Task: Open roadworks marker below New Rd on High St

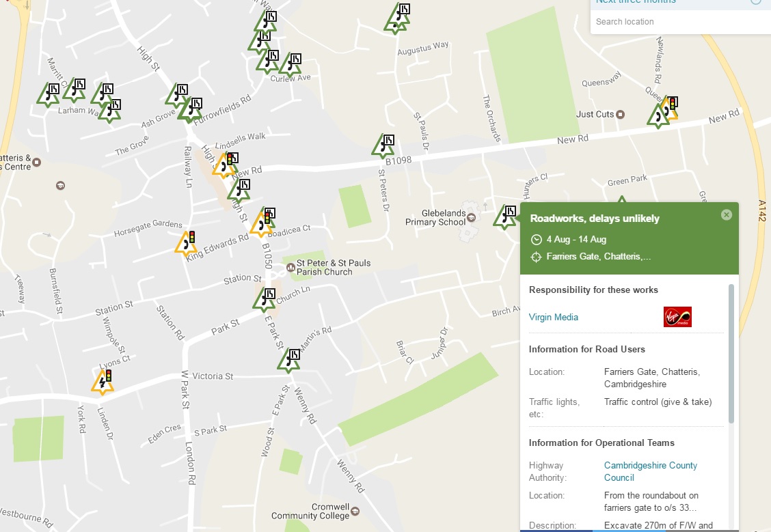Action: pyautogui.click(x=239, y=191)
